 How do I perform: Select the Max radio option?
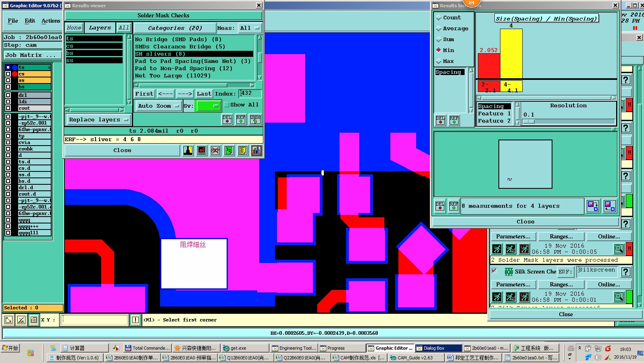[438, 61]
